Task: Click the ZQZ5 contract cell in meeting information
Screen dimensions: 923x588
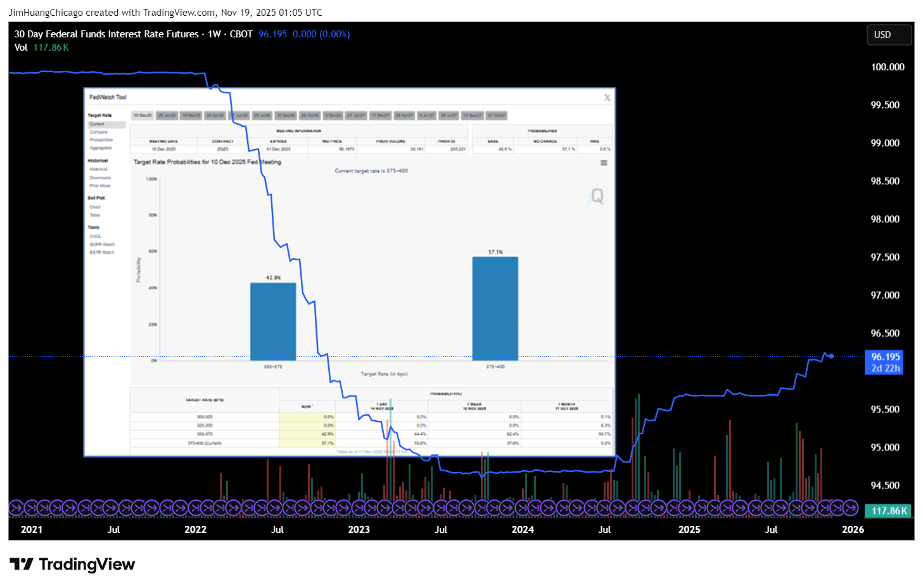Action: [x=223, y=149]
